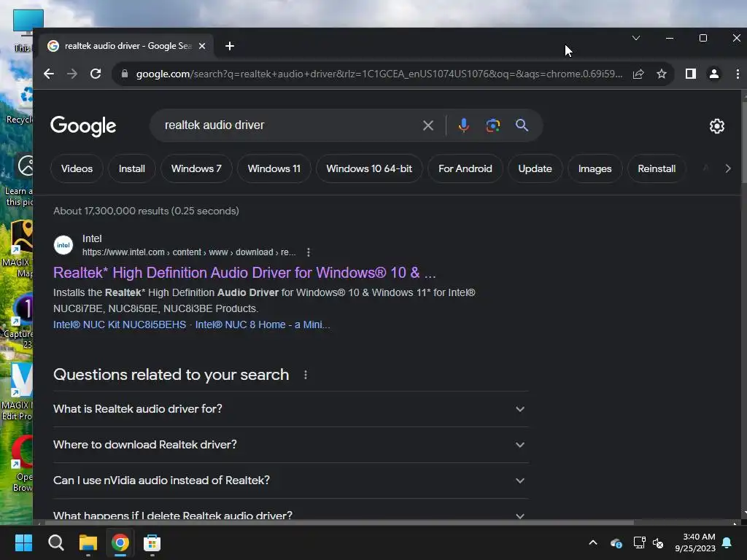The height and width of the screenshot is (560, 747).
Task: Open Microsoft Store from taskbar
Action: point(152,542)
